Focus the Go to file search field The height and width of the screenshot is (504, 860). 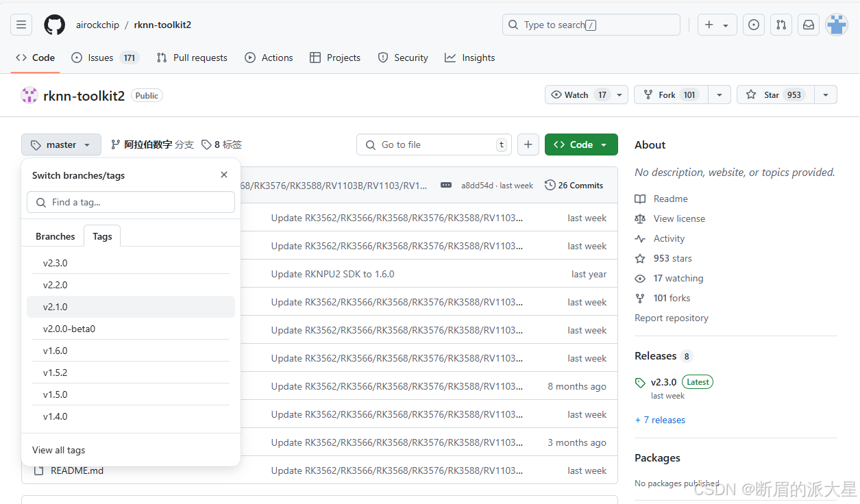click(x=434, y=144)
